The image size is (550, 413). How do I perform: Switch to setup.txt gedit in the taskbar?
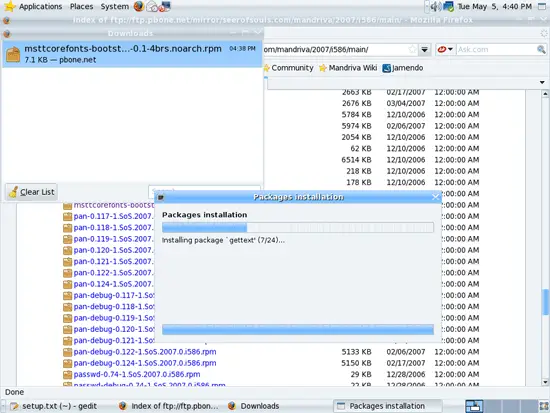click(x=53, y=406)
